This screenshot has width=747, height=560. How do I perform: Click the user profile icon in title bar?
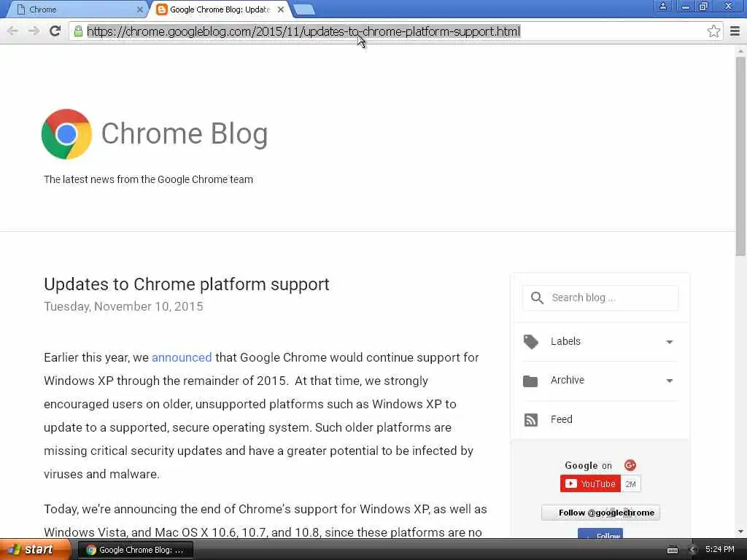click(x=662, y=7)
